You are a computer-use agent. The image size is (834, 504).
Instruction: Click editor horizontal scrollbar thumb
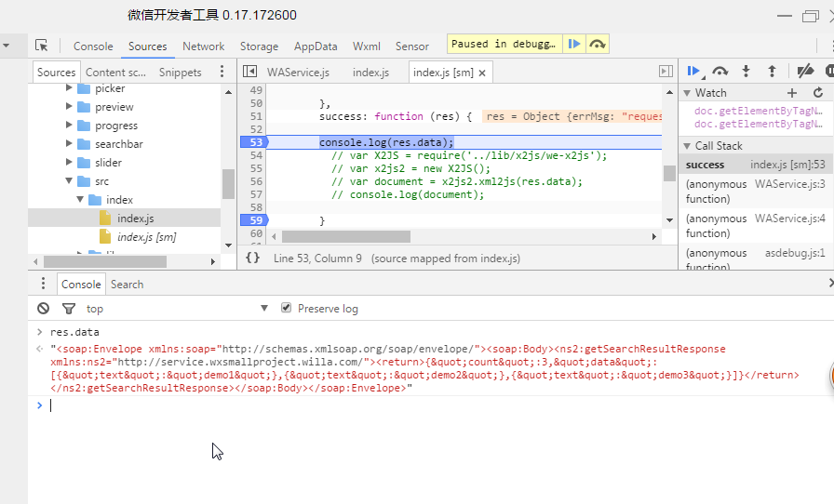point(345,236)
